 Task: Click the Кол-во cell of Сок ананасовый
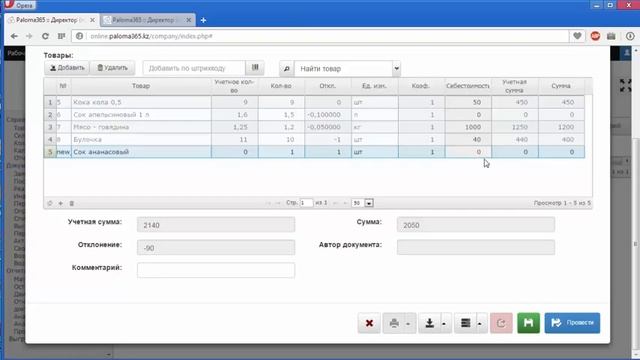click(281, 152)
